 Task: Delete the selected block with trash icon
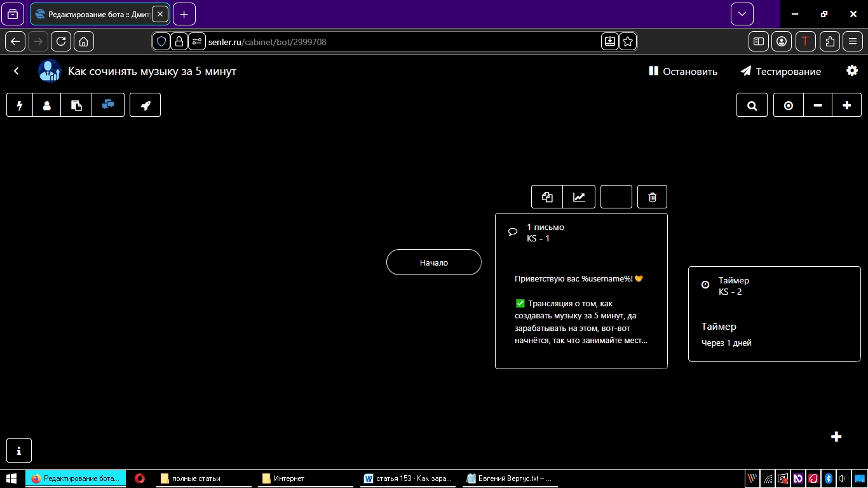click(x=652, y=197)
